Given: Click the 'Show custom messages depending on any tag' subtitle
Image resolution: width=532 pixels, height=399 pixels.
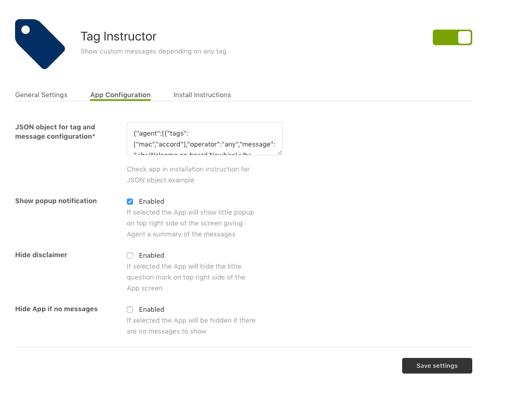Looking at the screenshot, I should point(153,51).
